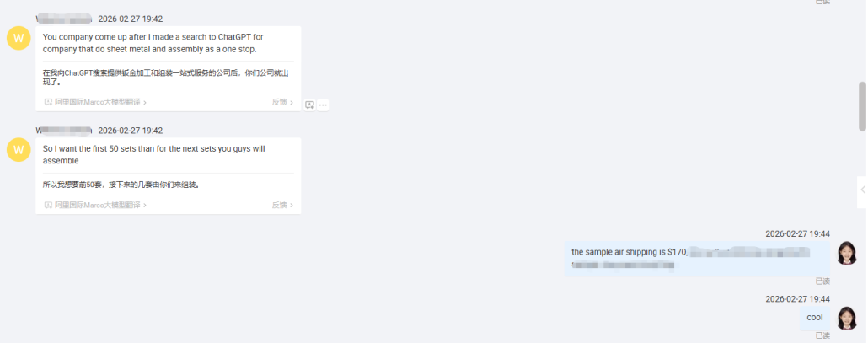
Task: Click the yellow W avatar of the ChatGPT message
Action: [19, 38]
